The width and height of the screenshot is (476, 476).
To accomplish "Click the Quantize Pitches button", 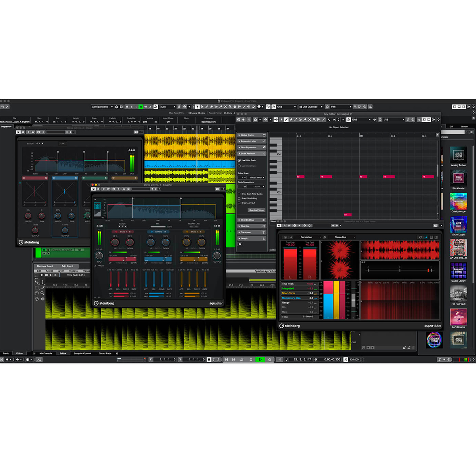I will point(256,210).
